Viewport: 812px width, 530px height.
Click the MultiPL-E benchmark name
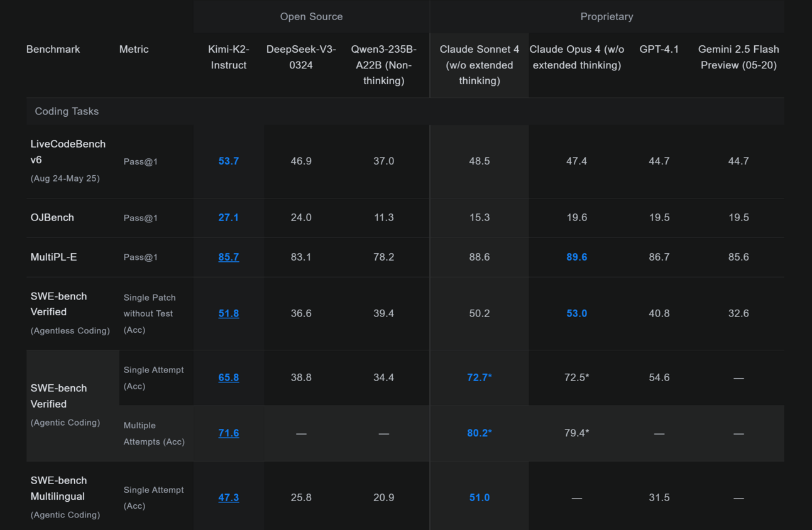coord(54,257)
